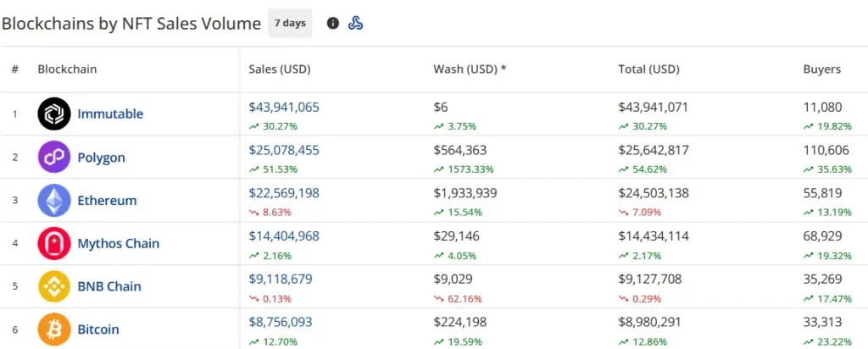The height and width of the screenshot is (349, 868).
Task: Click the info circle icon beside 7 days
Action: 332,23
